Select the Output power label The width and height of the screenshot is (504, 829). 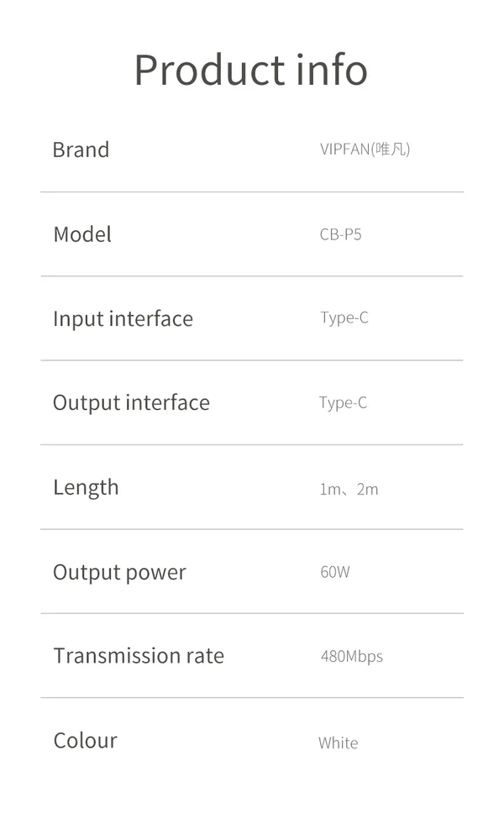point(119,572)
